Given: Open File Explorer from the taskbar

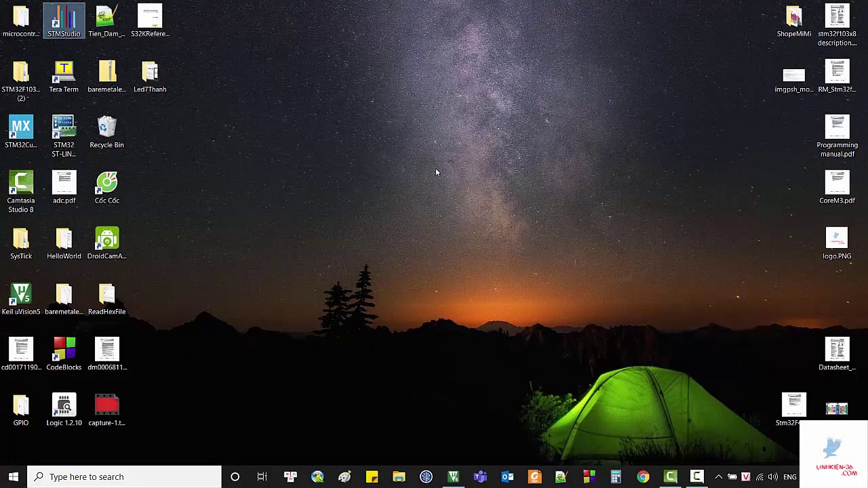Looking at the screenshot, I should [x=399, y=476].
